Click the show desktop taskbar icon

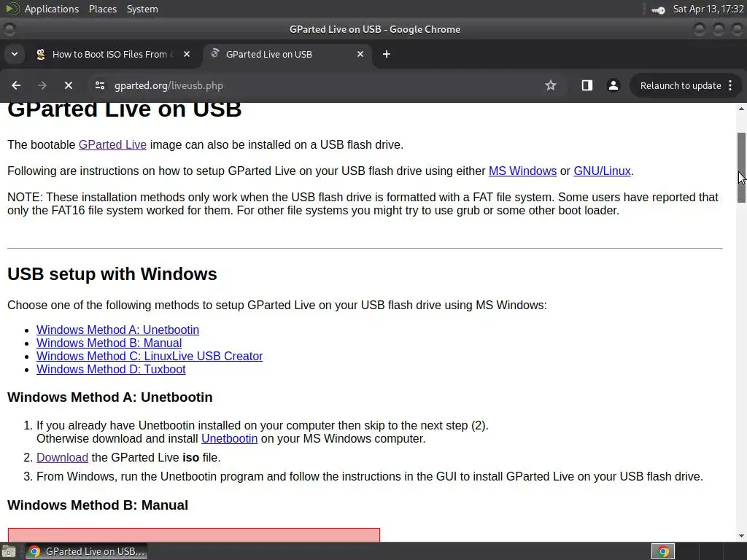(x=9, y=551)
